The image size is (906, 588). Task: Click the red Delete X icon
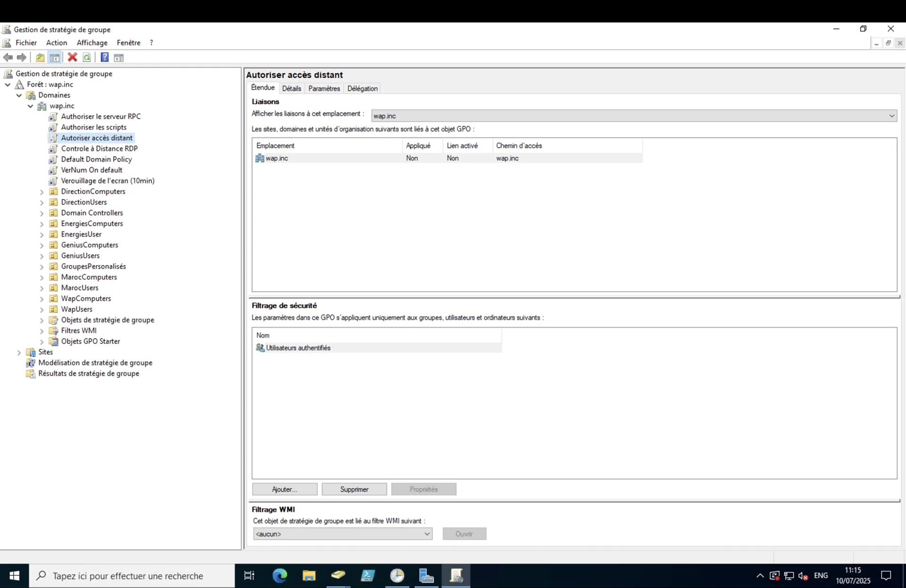(x=72, y=58)
